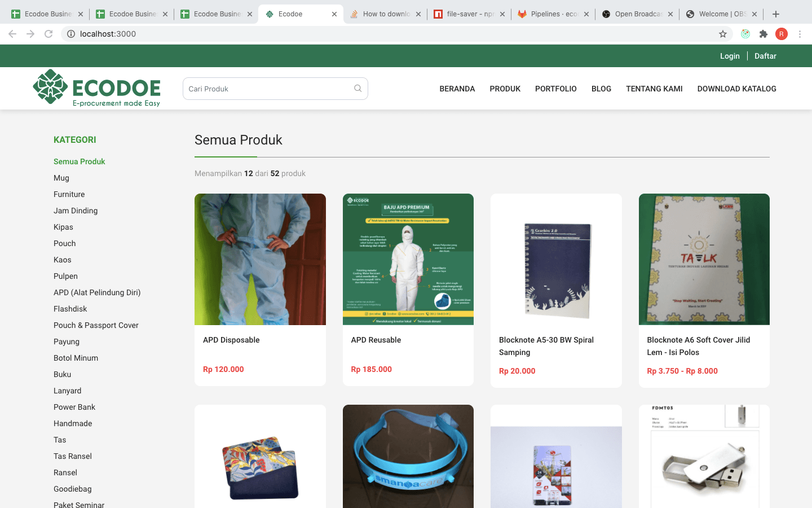Click the search magnifier icon in Cari Produk
This screenshot has height=508, width=812.
tap(358, 89)
